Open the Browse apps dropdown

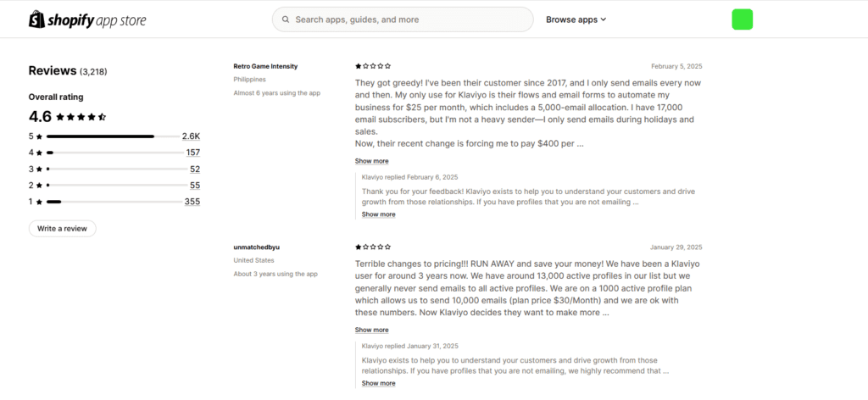(576, 19)
